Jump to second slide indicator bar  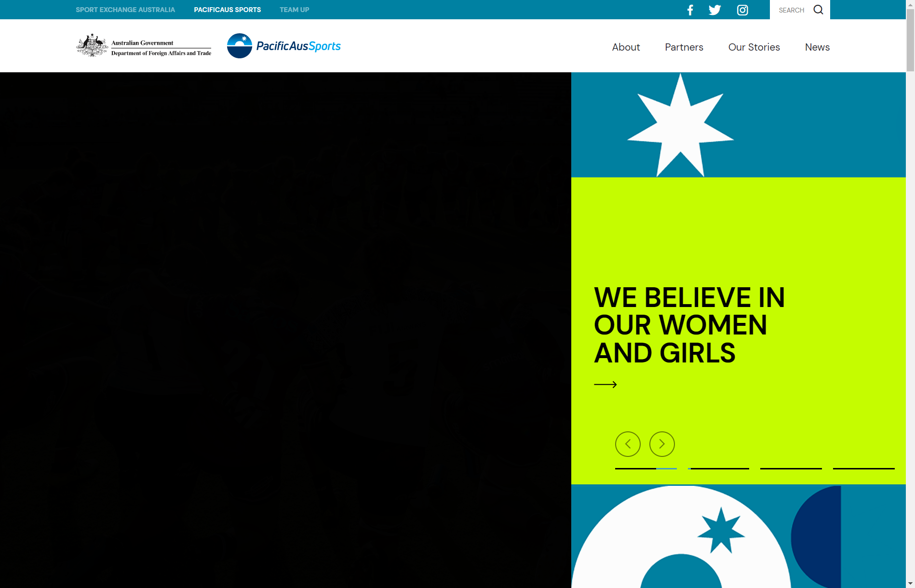coord(718,468)
